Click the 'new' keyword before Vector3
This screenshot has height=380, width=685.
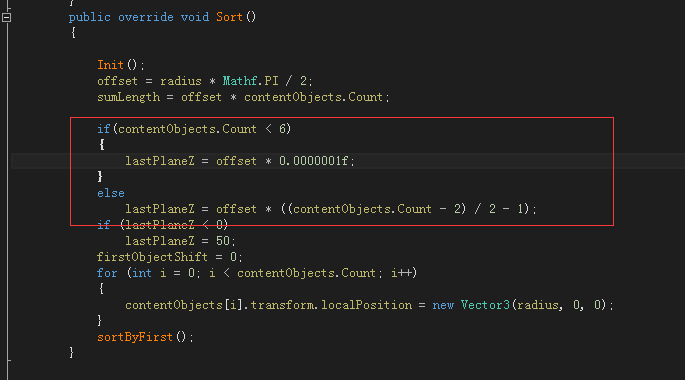pyautogui.click(x=443, y=305)
